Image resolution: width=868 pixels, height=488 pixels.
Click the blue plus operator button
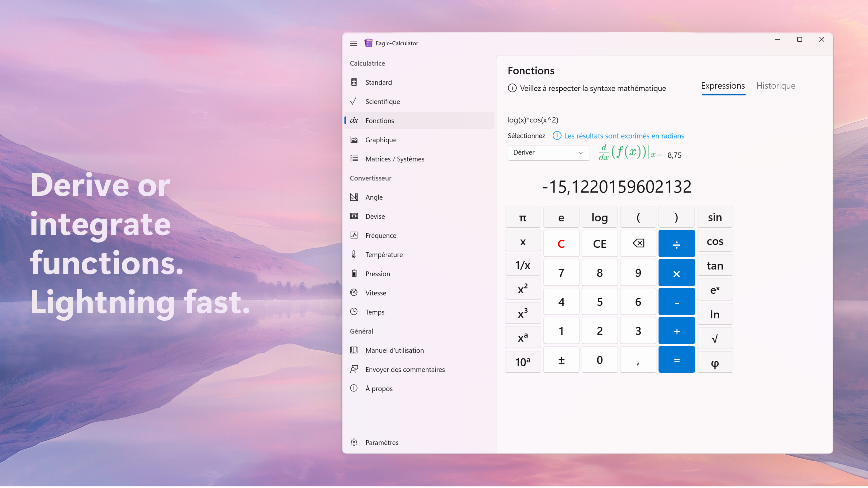coord(677,331)
